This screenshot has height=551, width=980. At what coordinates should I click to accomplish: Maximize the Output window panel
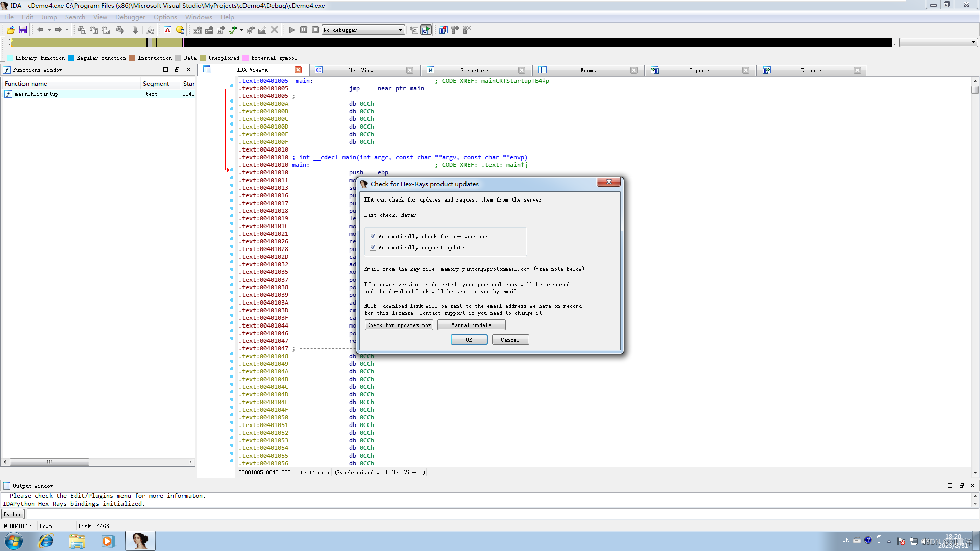coord(950,486)
